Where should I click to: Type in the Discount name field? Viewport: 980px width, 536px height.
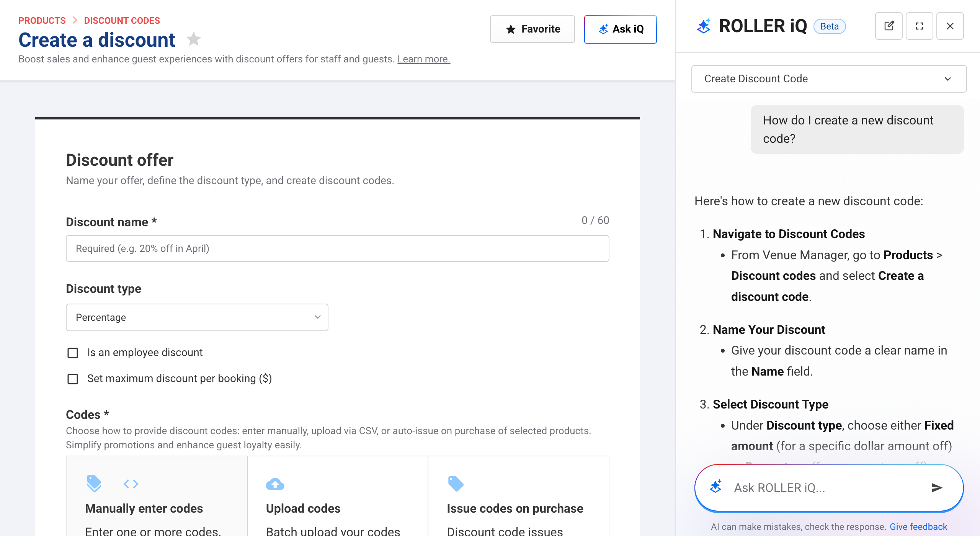click(337, 248)
